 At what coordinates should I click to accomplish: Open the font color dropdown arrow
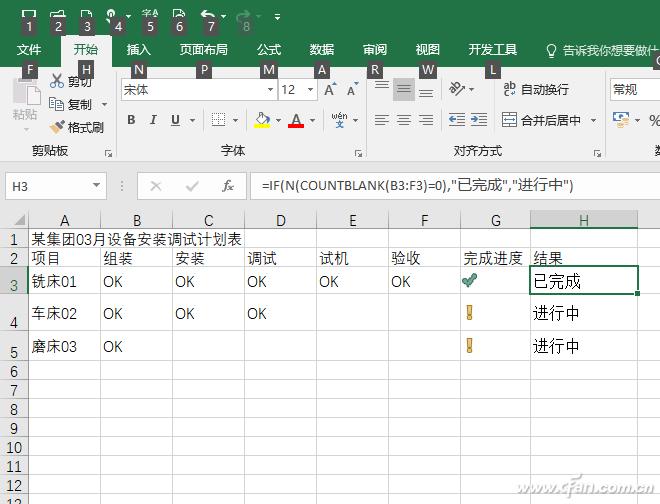pos(312,120)
